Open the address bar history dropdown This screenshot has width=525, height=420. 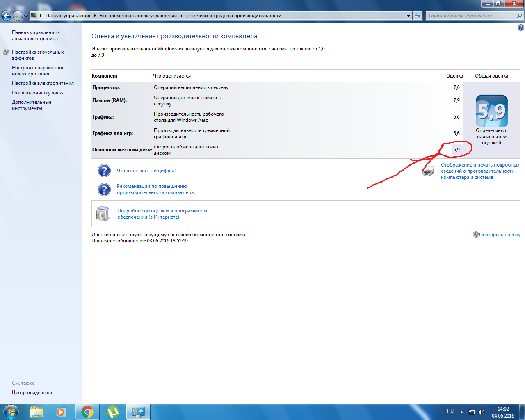click(408, 16)
